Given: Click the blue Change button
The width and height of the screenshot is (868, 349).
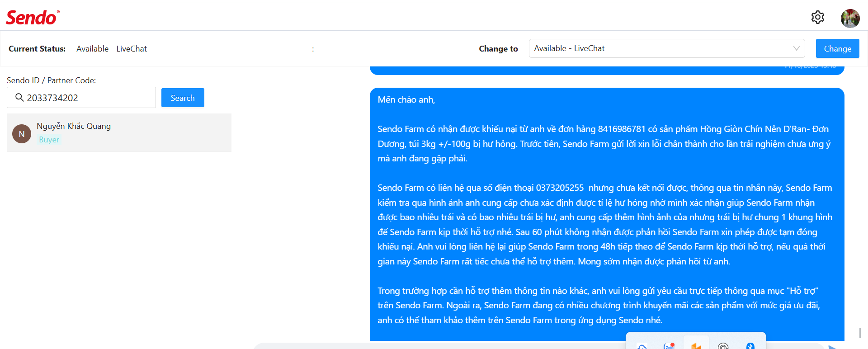Looking at the screenshot, I should click(837, 48).
